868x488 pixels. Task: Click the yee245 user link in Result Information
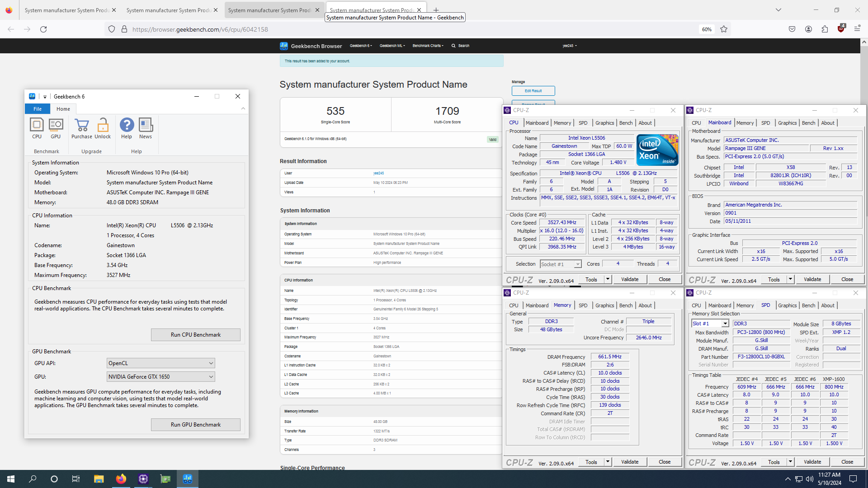coord(378,173)
